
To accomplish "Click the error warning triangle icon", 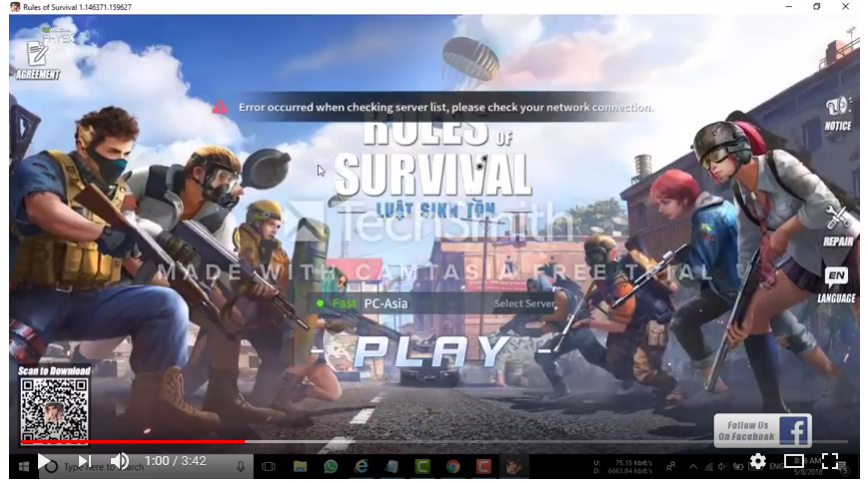I will tap(220, 107).
